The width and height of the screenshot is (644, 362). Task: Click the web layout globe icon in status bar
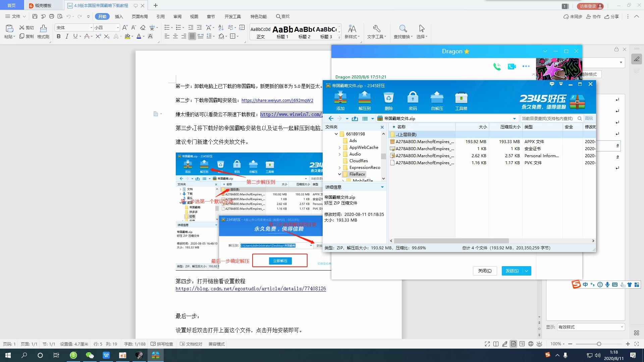pyautogui.click(x=531, y=344)
